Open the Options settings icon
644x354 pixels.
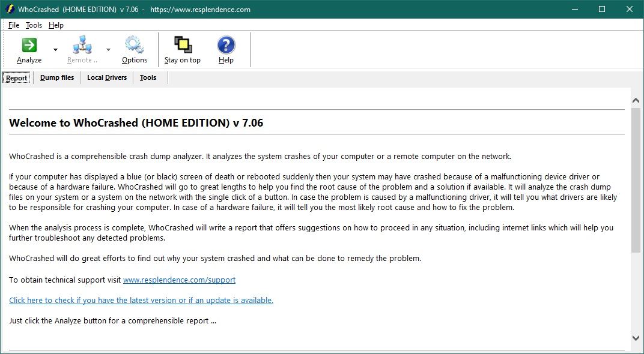133,49
